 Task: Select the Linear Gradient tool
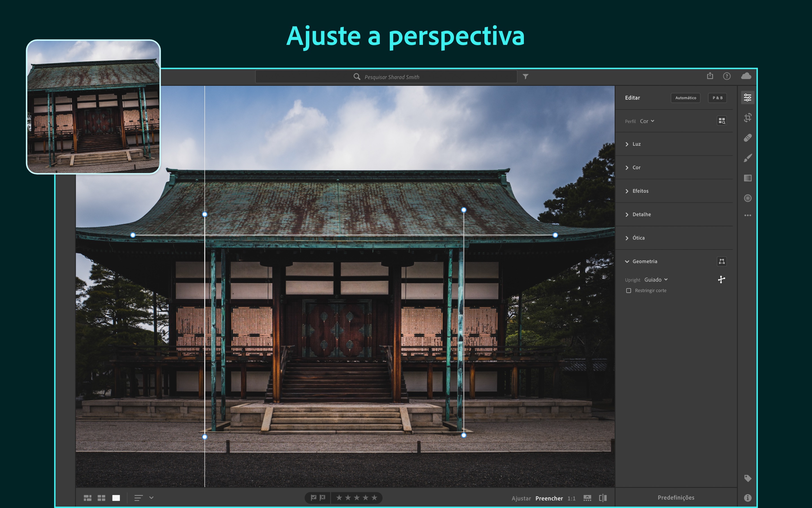(747, 178)
